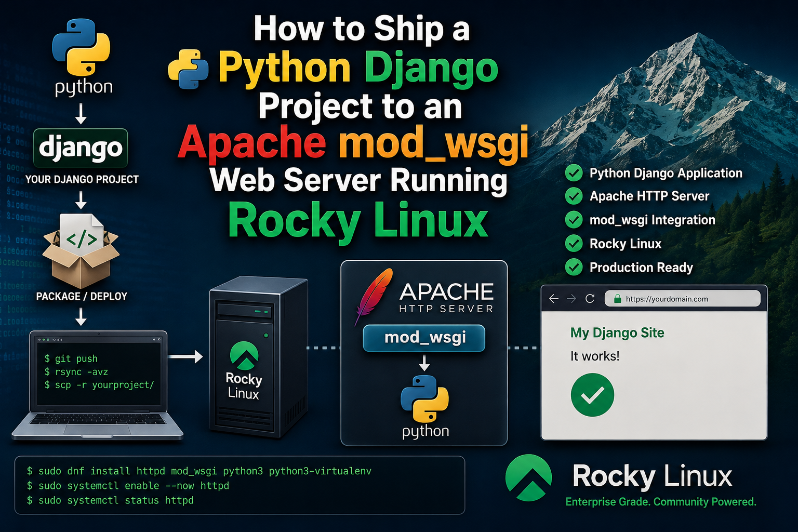The width and height of the screenshot is (798, 532).
Task: Click the sudo dnf install httpd command
Action: click(199, 471)
